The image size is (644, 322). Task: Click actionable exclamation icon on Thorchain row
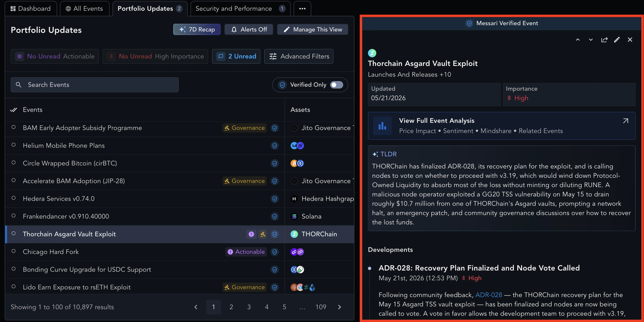click(x=251, y=234)
